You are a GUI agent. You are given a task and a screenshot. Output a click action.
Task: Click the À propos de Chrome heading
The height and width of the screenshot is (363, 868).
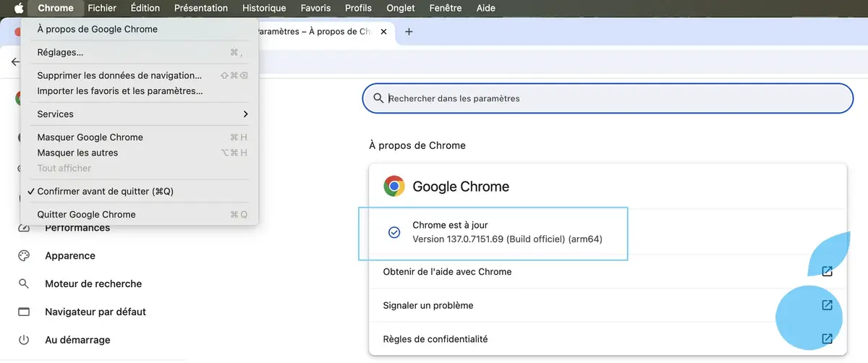tap(417, 145)
